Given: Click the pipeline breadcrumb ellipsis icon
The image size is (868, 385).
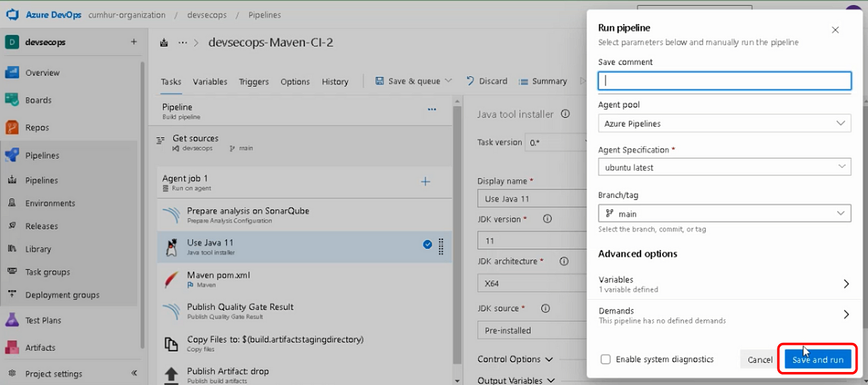Looking at the screenshot, I should (182, 43).
